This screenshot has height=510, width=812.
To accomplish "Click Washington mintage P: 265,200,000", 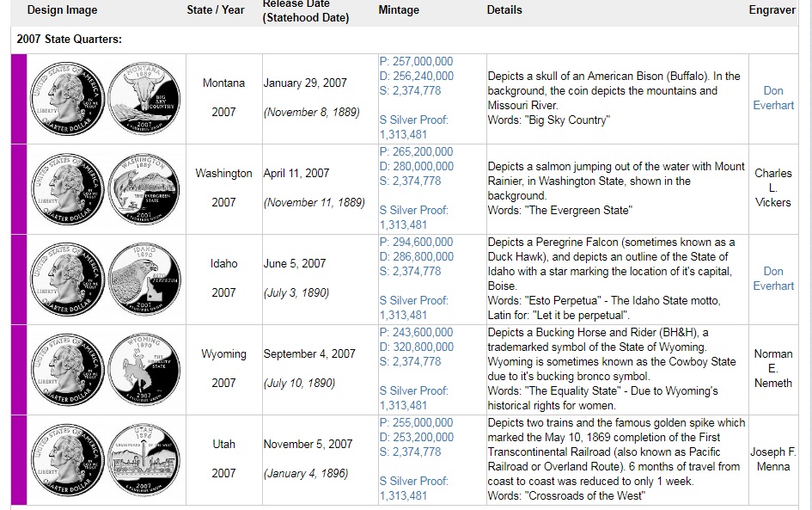I will click(416, 151).
